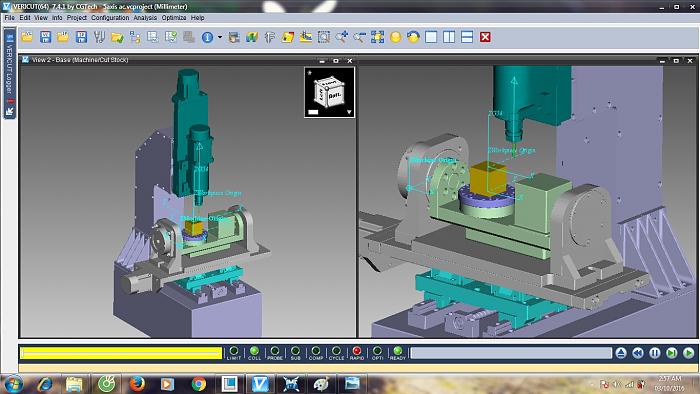700x394 pixels.
Task: Pause the simulation
Action: pyautogui.click(x=655, y=353)
